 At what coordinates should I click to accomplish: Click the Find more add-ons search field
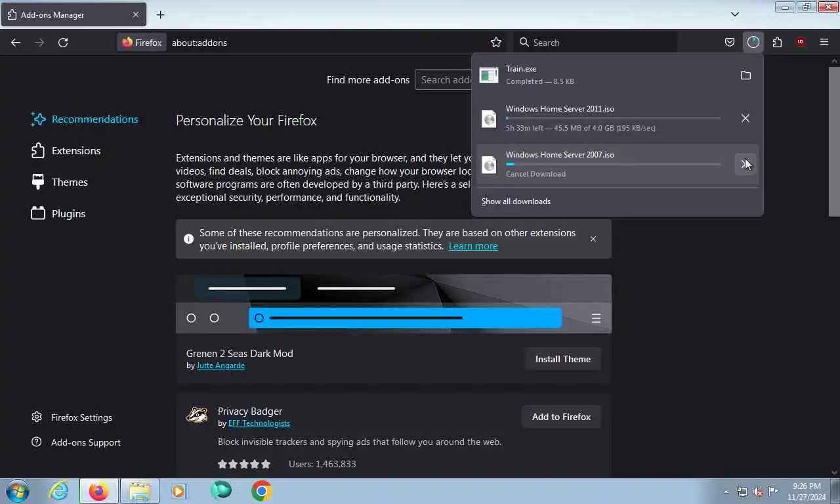pyautogui.click(x=444, y=80)
